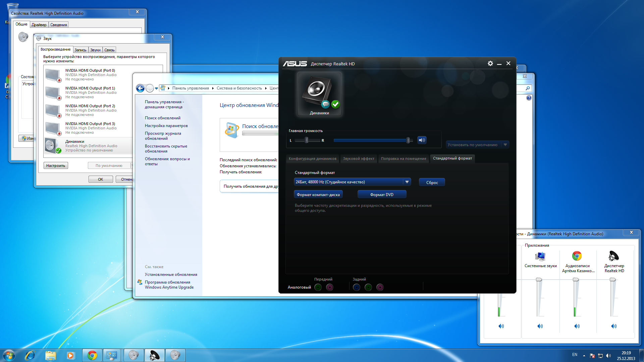Switch to Связь tab in Звук dialog
644x362 pixels.
109,50
